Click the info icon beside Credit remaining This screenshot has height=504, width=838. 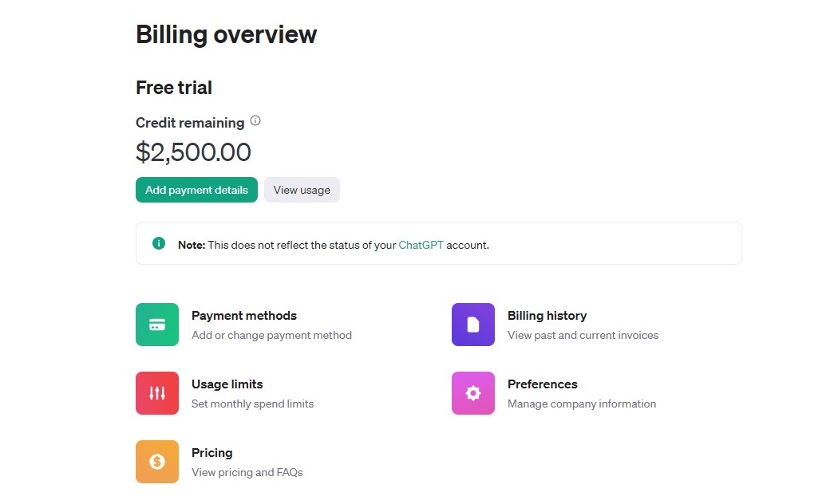[x=255, y=121]
